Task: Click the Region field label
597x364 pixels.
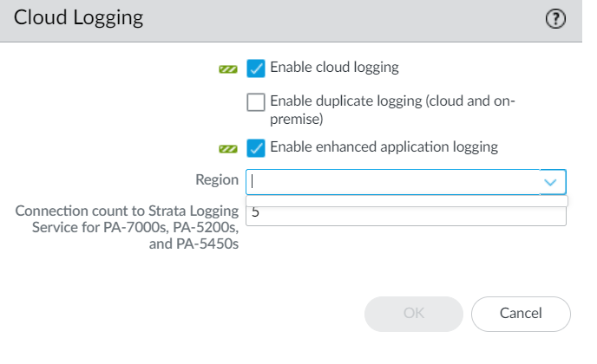Action: coord(217,180)
